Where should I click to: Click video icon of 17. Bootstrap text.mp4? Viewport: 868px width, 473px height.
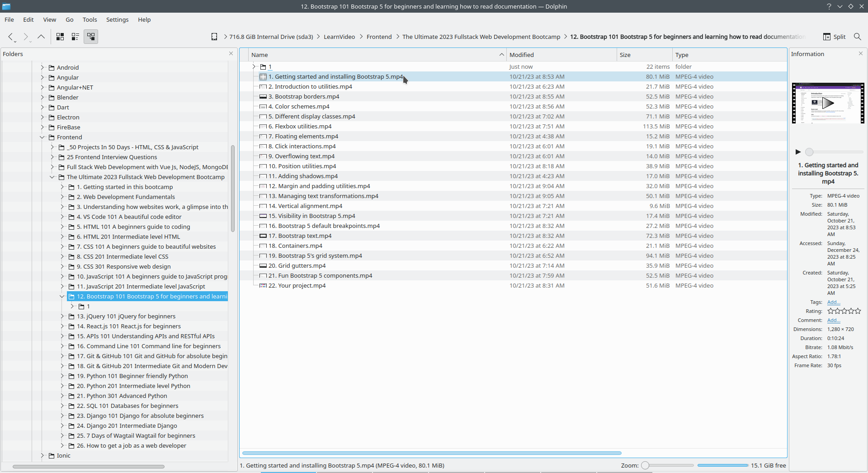(x=263, y=236)
